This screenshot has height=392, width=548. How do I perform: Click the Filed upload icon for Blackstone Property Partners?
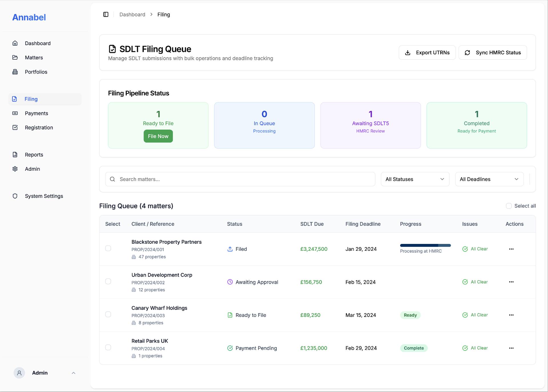tap(230, 249)
